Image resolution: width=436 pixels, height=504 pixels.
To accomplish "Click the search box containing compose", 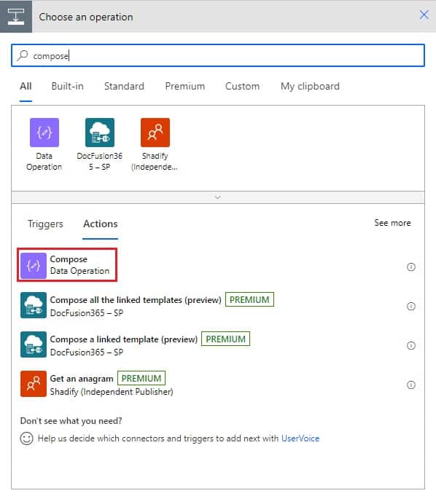I will (x=218, y=55).
